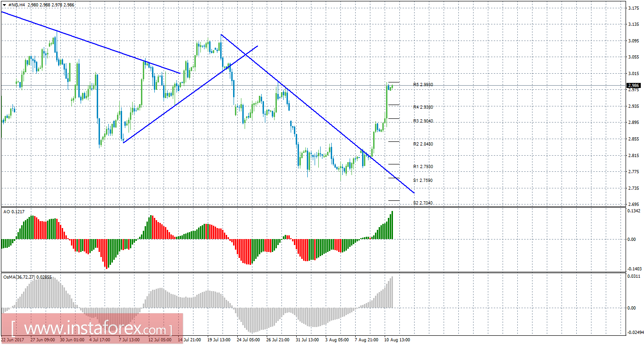The width and height of the screenshot is (644, 345).
Task: Click the R2 2.8480 pivot label
Action: 423,144
